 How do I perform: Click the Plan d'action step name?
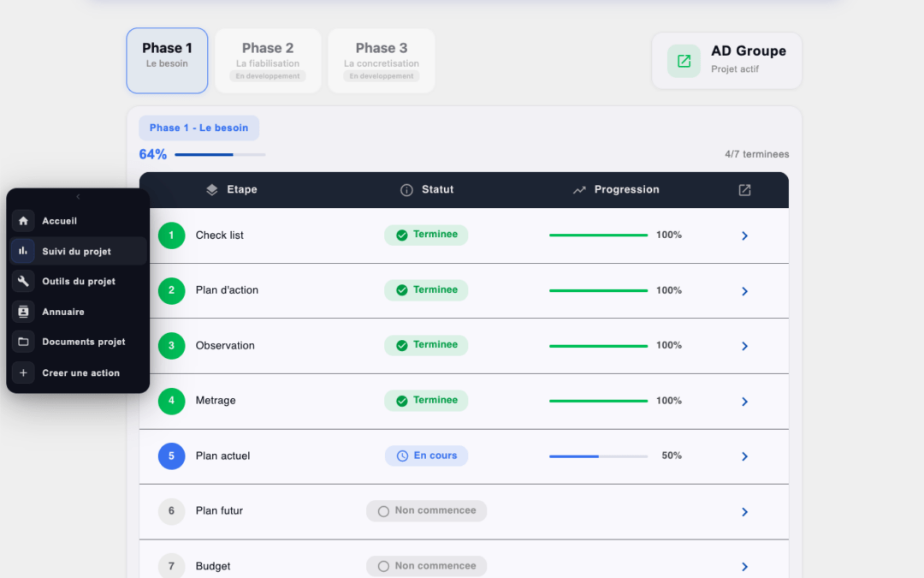[x=227, y=290]
